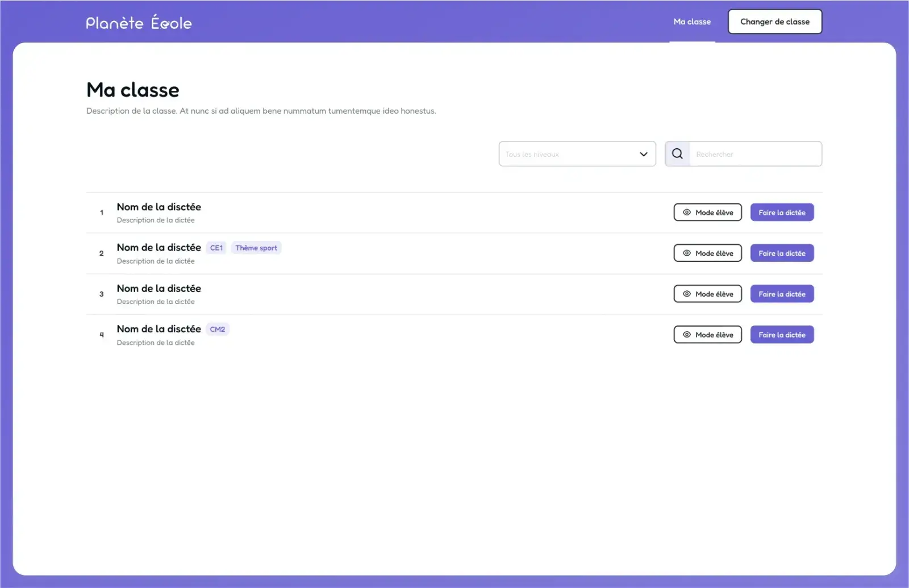The width and height of the screenshot is (909, 588).
Task: Select the Thème sport tag
Action: tap(256, 248)
